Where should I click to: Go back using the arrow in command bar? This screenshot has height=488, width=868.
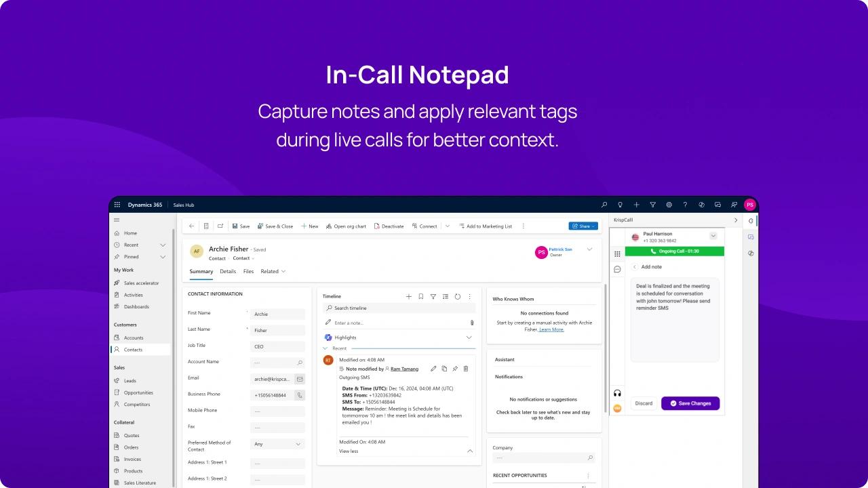[x=191, y=226]
